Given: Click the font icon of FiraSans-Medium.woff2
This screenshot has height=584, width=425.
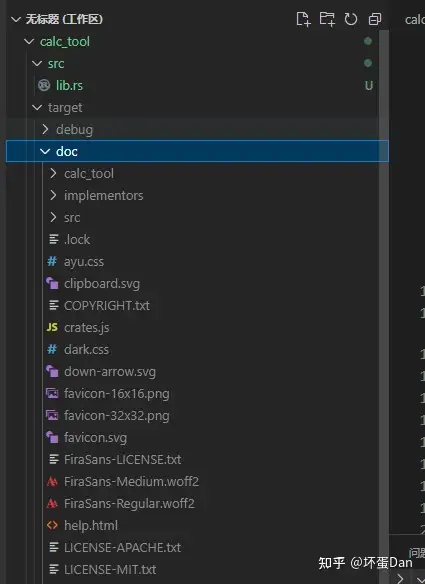Looking at the screenshot, I should pyautogui.click(x=52, y=481).
